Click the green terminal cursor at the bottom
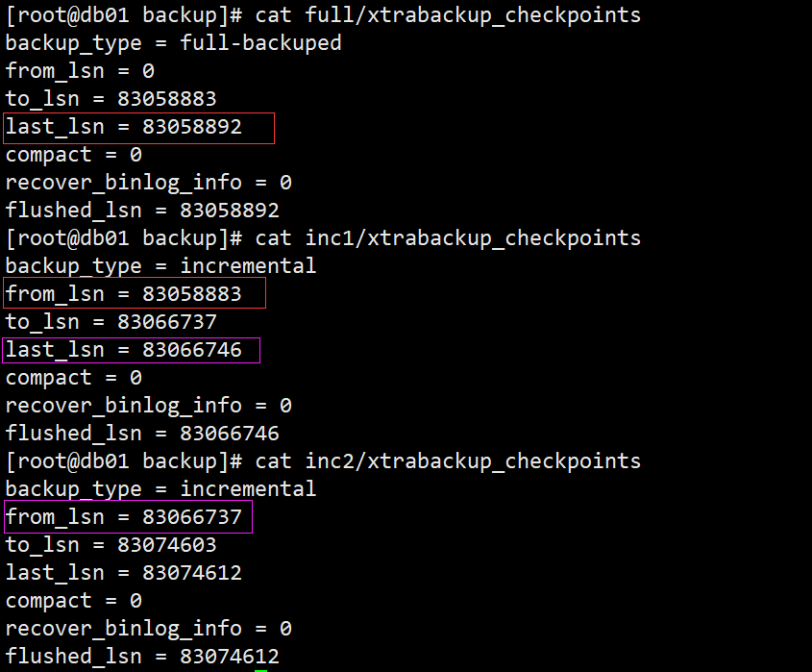The width and height of the screenshot is (812, 672). (261, 670)
